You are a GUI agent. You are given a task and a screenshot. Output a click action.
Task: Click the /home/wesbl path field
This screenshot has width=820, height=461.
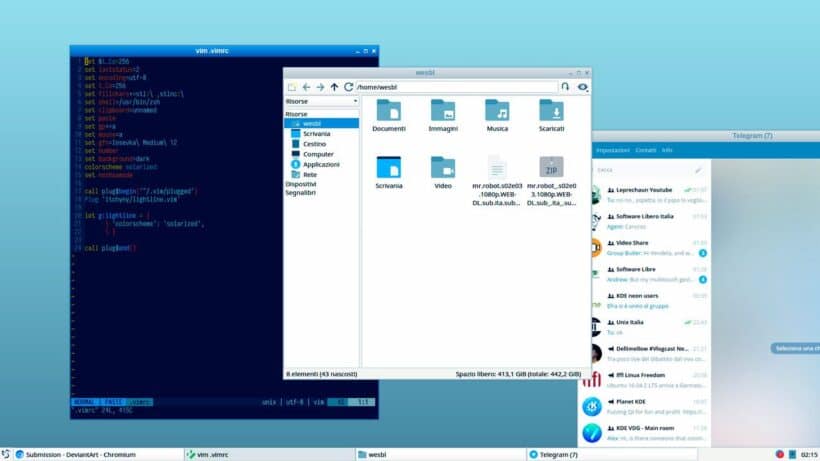(x=457, y=87)
